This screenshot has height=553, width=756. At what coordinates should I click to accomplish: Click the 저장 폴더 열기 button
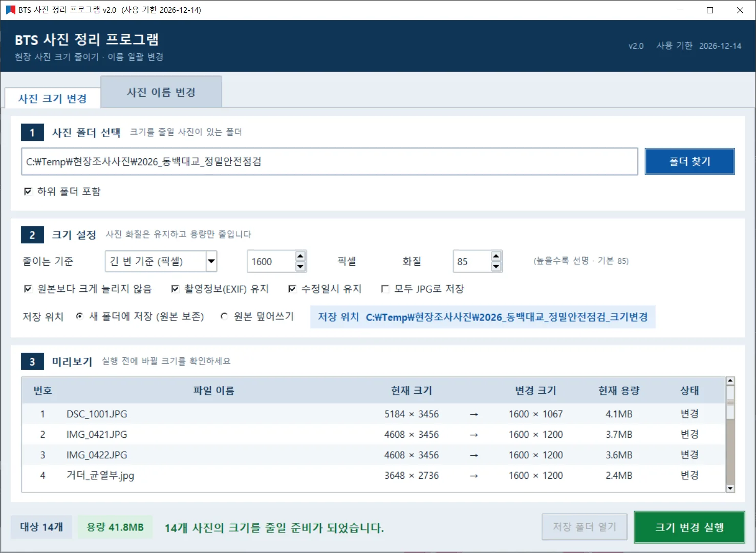coord(585,527)
